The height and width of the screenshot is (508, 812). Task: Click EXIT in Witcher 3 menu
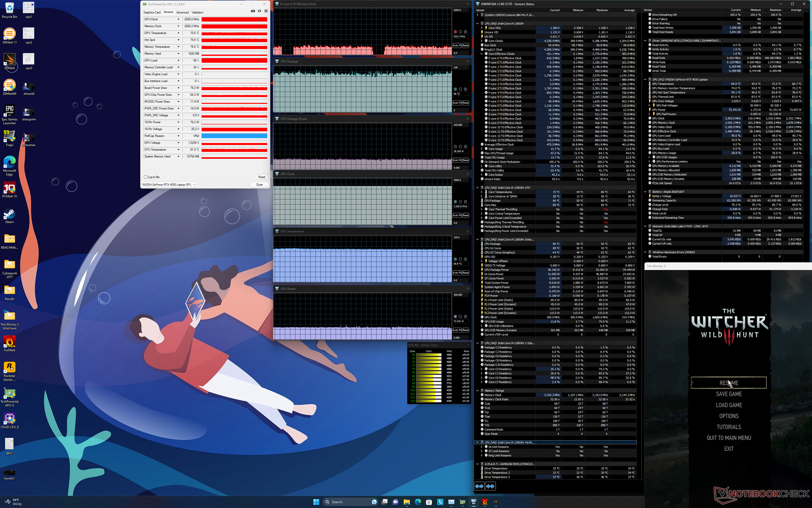pos(729,449)
